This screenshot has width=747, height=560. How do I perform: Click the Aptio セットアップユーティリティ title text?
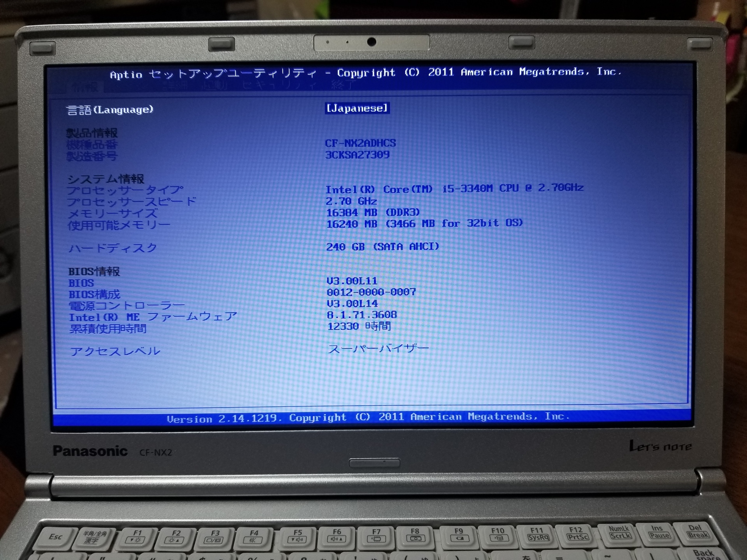point(213,74)
